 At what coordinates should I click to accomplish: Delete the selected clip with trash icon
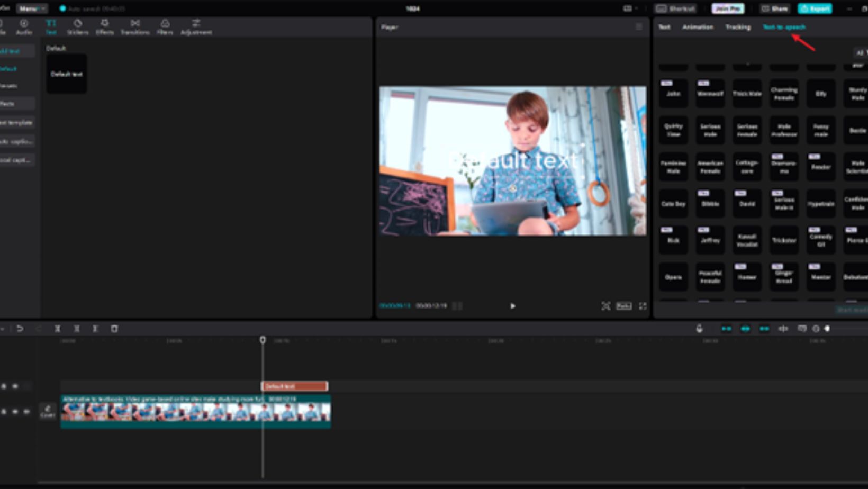point(114,329)
